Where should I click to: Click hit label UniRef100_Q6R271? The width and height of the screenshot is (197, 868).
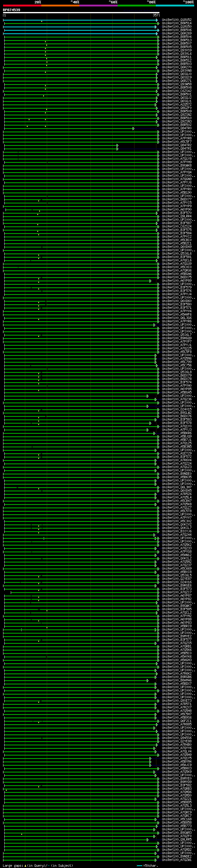[x=177, y=81]
